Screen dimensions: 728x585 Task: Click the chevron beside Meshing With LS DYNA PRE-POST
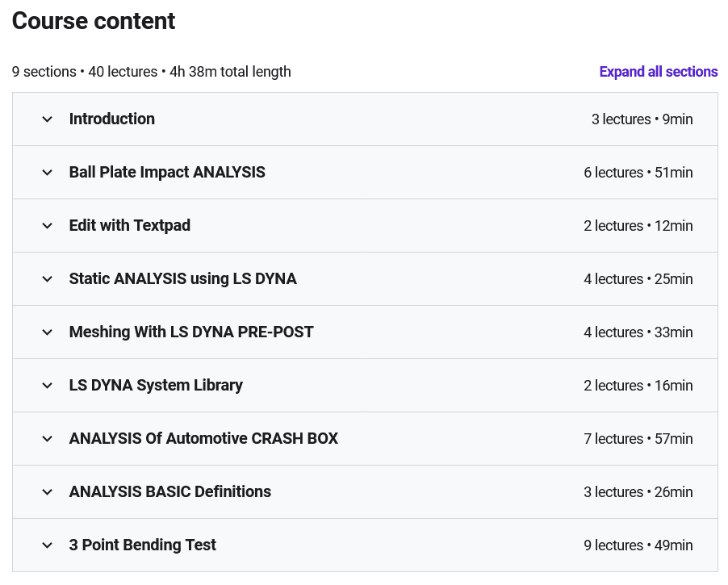pos(48,332)
